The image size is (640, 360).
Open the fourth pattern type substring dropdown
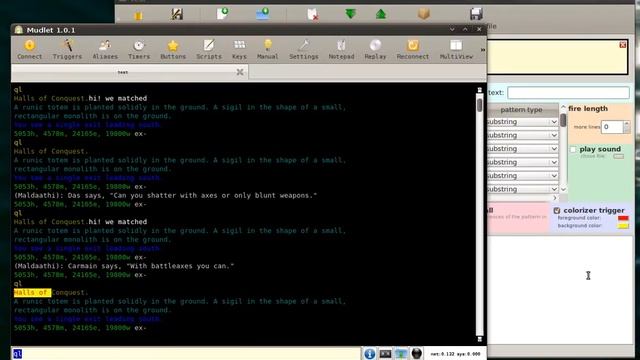coord(522,162)
